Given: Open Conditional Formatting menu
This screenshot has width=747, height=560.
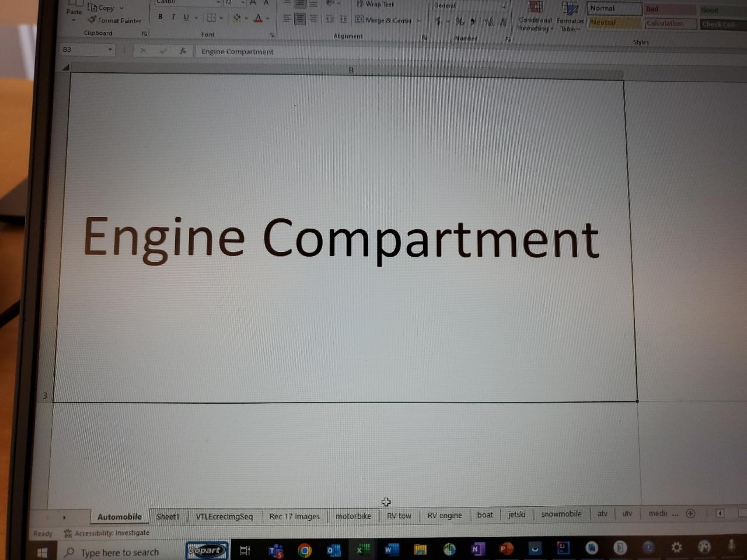Looking at the screenshot, I should [x=535, y=16].
